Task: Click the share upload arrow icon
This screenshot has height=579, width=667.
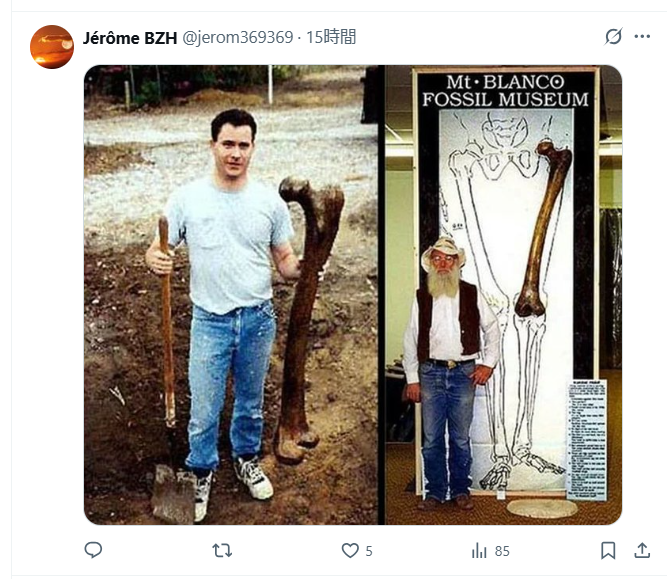Action: (642, 550)
